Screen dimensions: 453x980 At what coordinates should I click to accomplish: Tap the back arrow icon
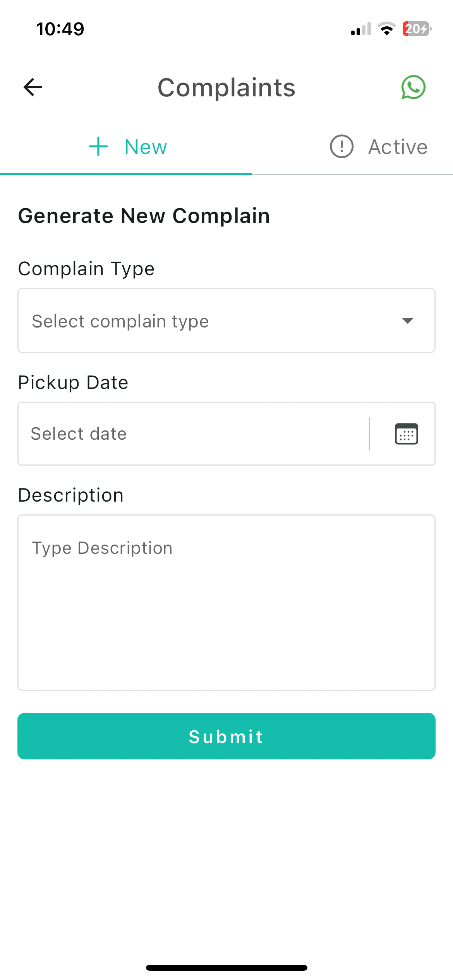(33, 87)
